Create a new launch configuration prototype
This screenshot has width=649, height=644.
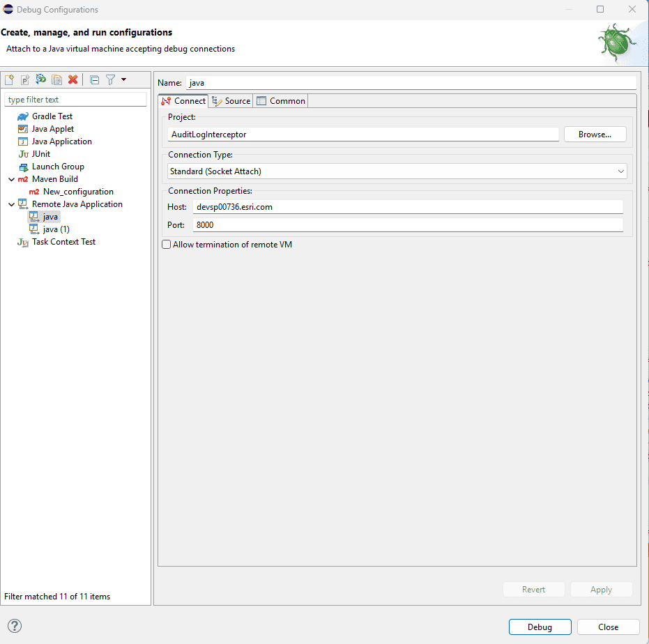pos(24,79)
